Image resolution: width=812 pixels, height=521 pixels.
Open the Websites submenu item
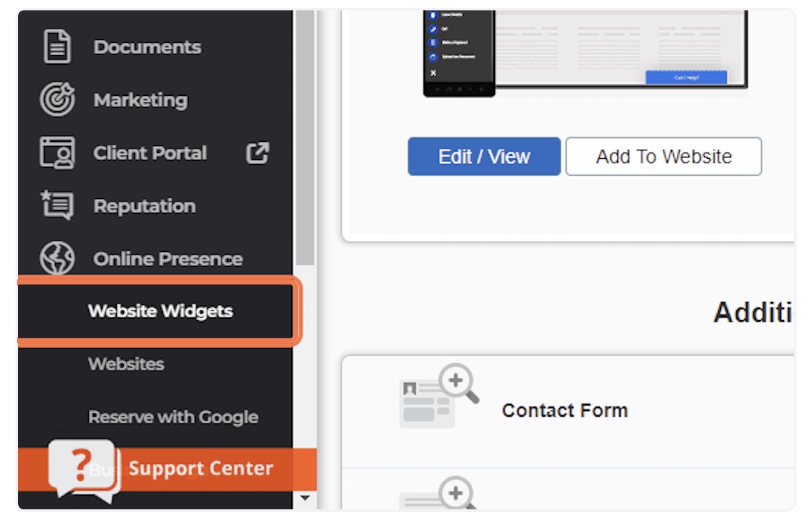click(x=126, y=364)
